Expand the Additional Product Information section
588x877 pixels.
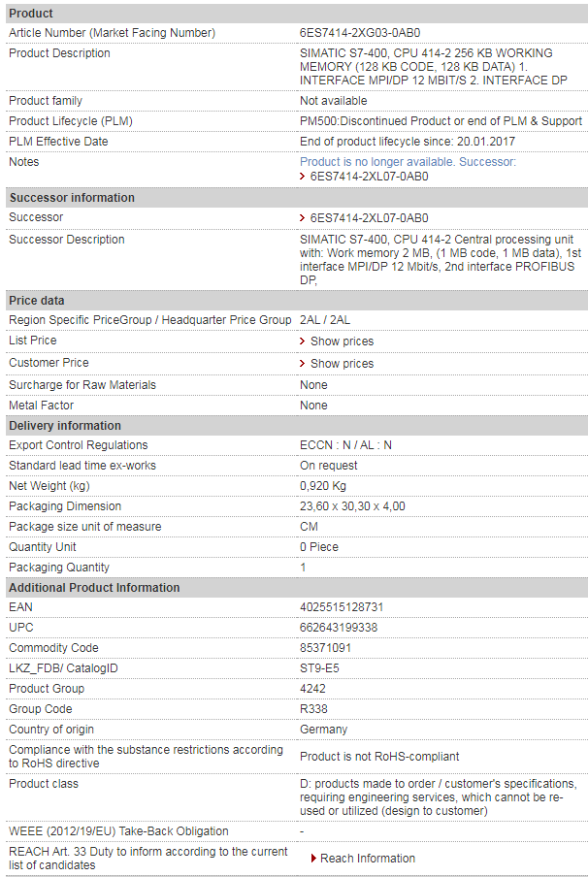coord(294,587)
